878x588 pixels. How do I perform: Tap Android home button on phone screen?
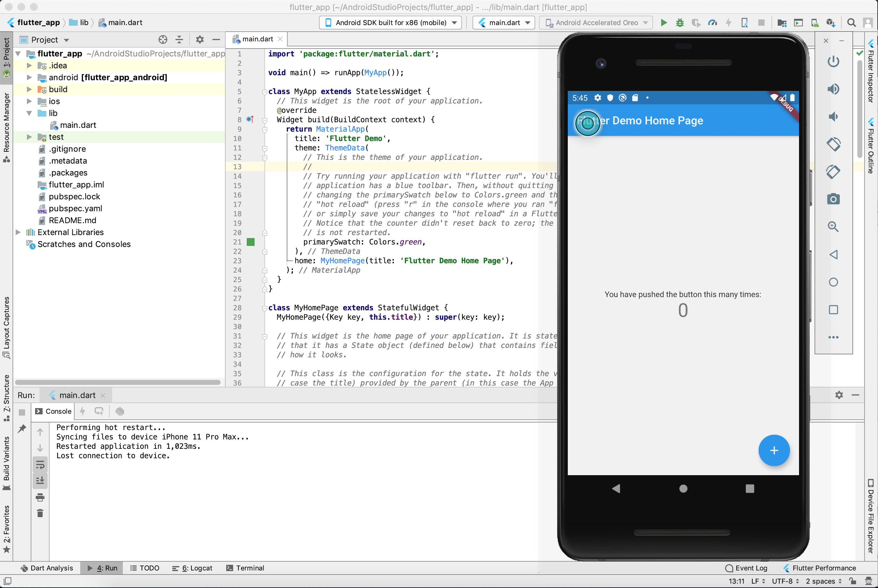click(683, 488)
